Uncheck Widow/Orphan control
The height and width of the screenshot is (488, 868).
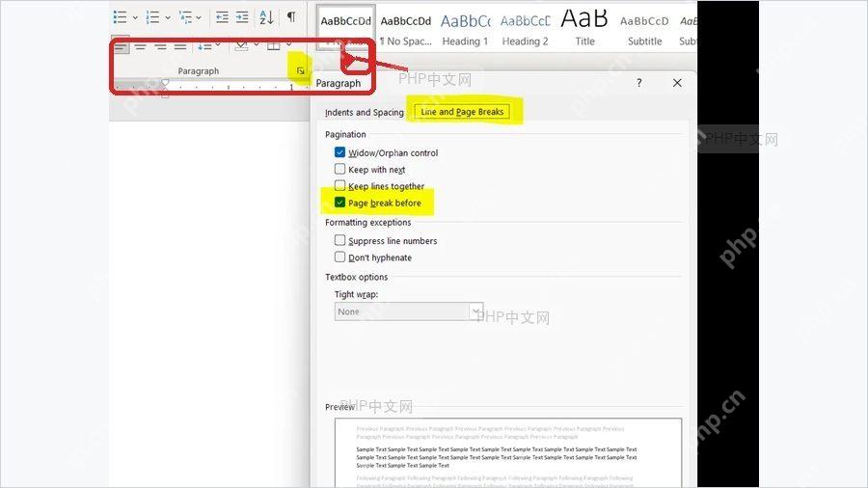pos(339,152)
